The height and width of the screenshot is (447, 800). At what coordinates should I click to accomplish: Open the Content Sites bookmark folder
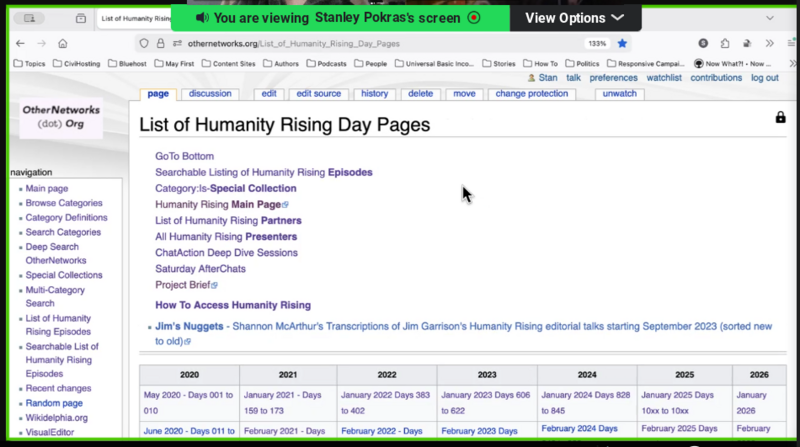coord(229,64)
